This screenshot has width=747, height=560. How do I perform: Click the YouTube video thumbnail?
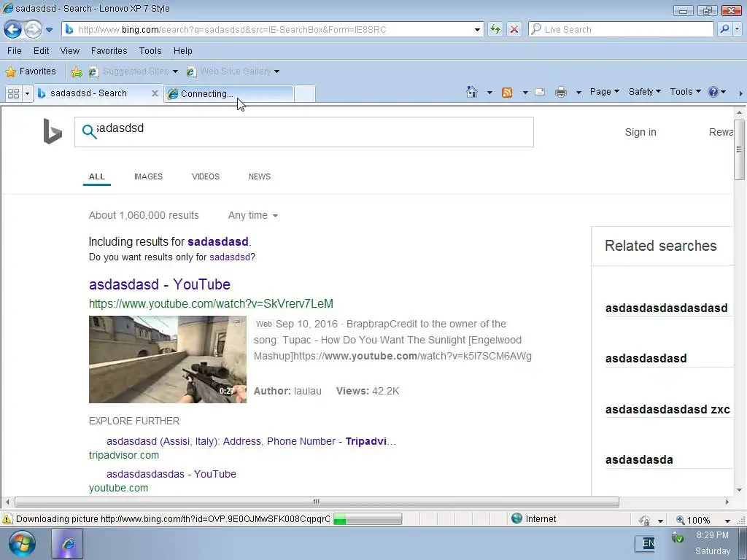pos(168,359)
